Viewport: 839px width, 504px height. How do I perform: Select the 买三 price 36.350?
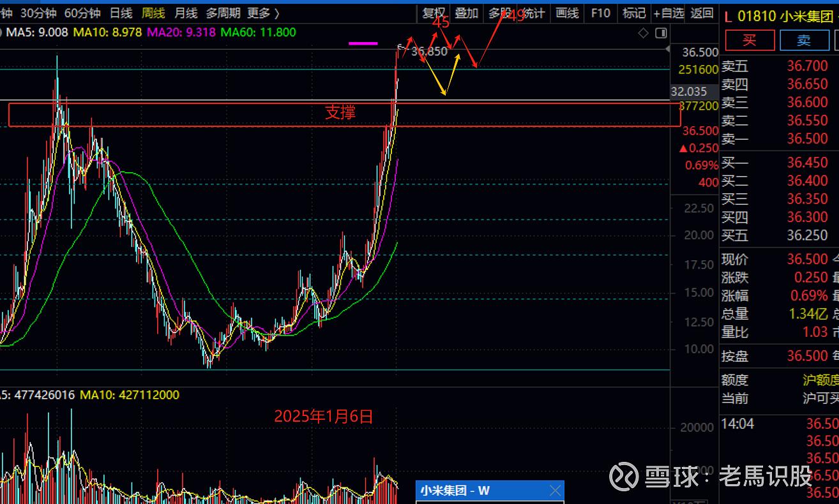pyautogui.click(x=807, y=199)
